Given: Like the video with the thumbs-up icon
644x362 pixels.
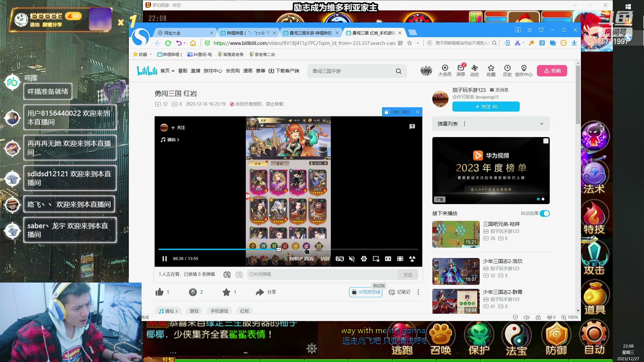Looking at the screenshot, I should click(159, 292).
